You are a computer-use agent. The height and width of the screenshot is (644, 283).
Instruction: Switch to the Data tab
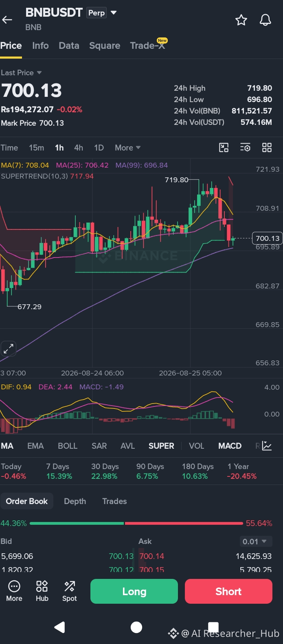click(69, 46)
